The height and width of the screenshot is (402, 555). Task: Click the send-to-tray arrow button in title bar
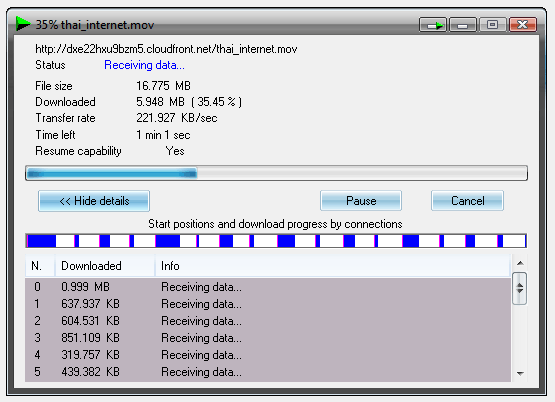(433, 25)
